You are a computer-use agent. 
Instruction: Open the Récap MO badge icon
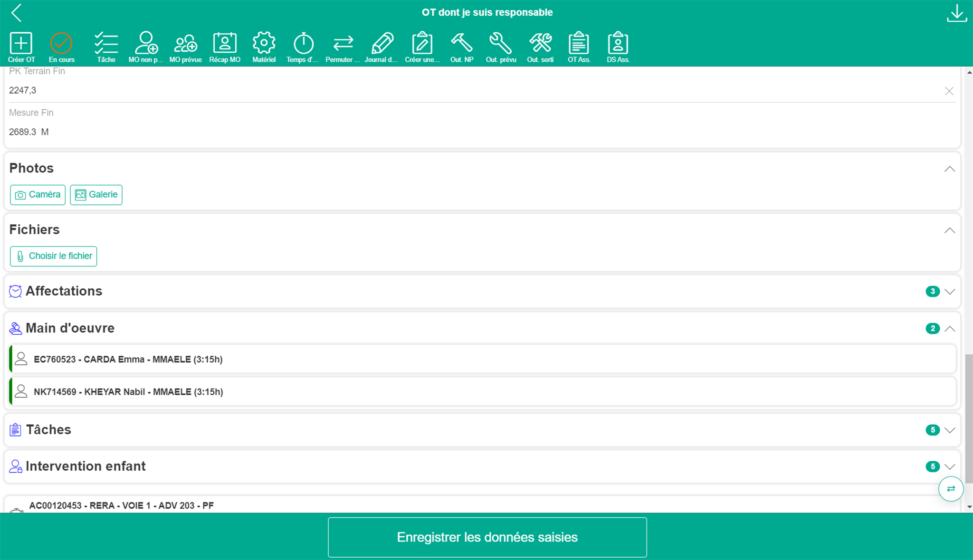click(x=225, y=44)
